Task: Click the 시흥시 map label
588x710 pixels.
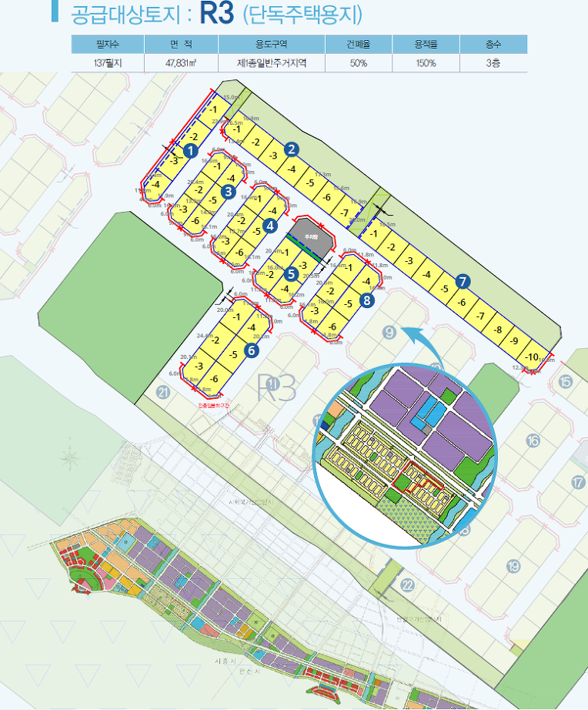Action: coord(226,661)
